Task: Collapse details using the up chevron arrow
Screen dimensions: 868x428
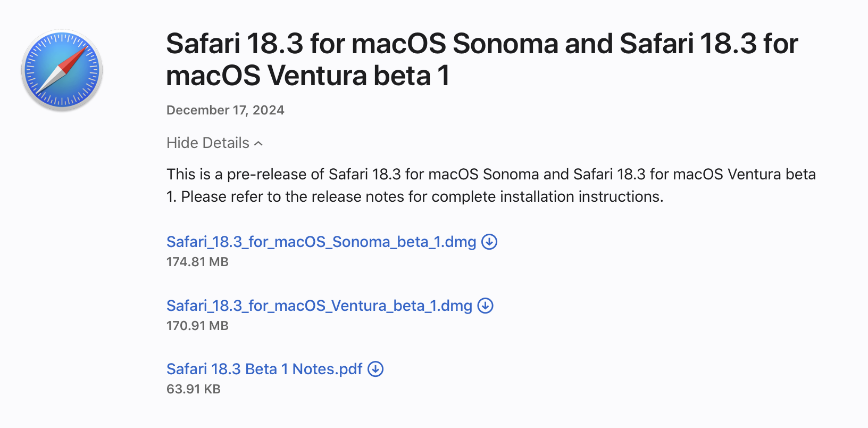Action: 258,144
